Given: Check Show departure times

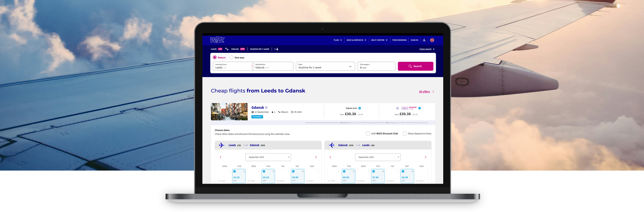Looking at the screenshot, I should (404, 134).
